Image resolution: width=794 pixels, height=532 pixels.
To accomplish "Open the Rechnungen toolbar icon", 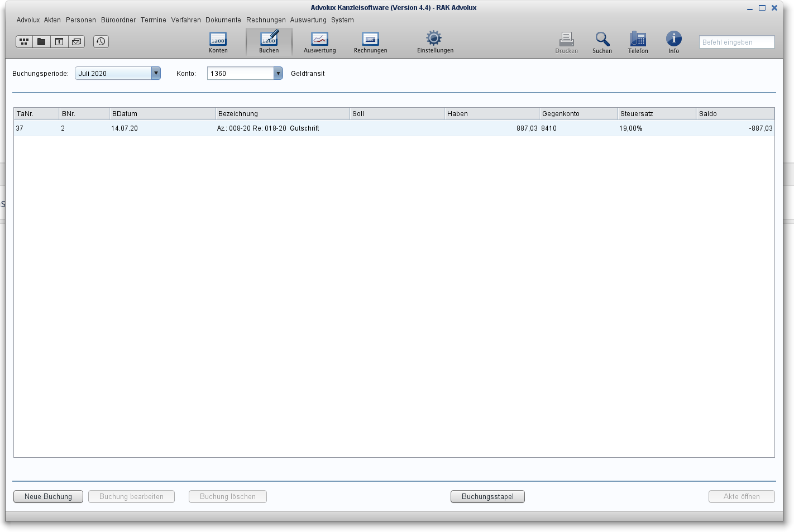I will [x=370, y=42].
